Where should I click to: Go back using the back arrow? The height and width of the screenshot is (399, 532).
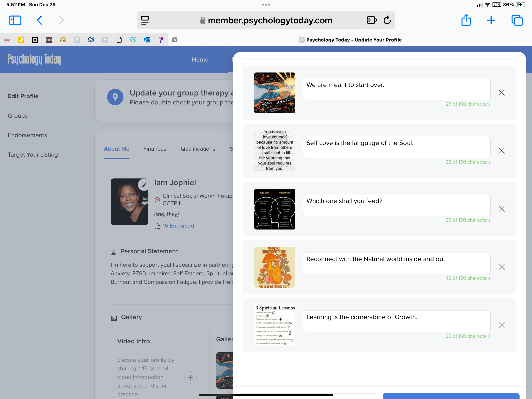39,20
